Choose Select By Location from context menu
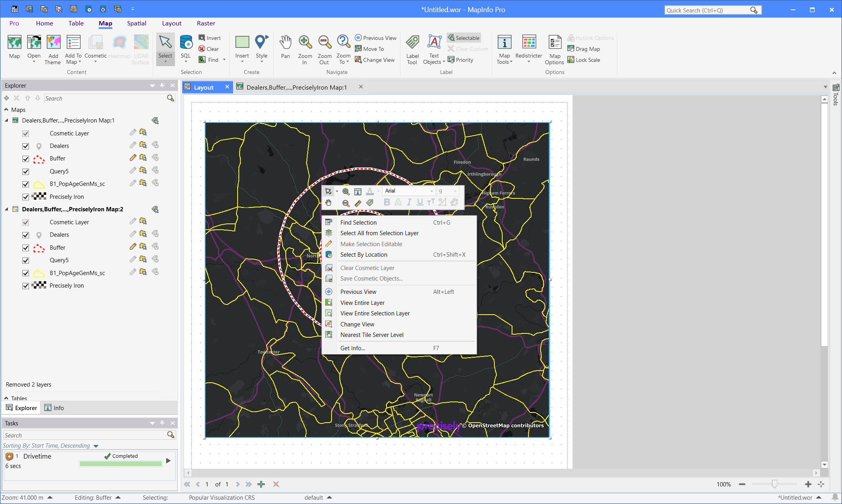Screen dimensions: 842x504 (363, 255)
